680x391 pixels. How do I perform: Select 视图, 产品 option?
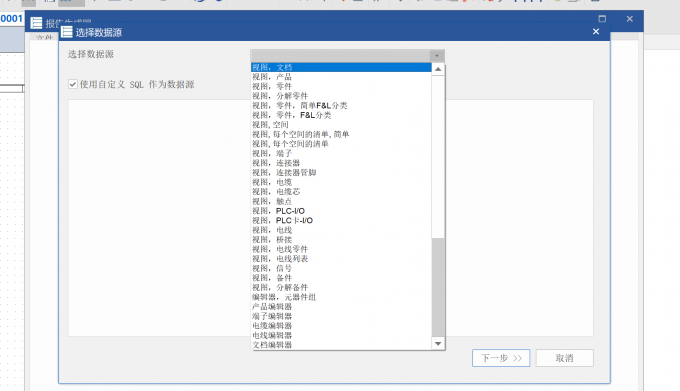coord(341,77)
